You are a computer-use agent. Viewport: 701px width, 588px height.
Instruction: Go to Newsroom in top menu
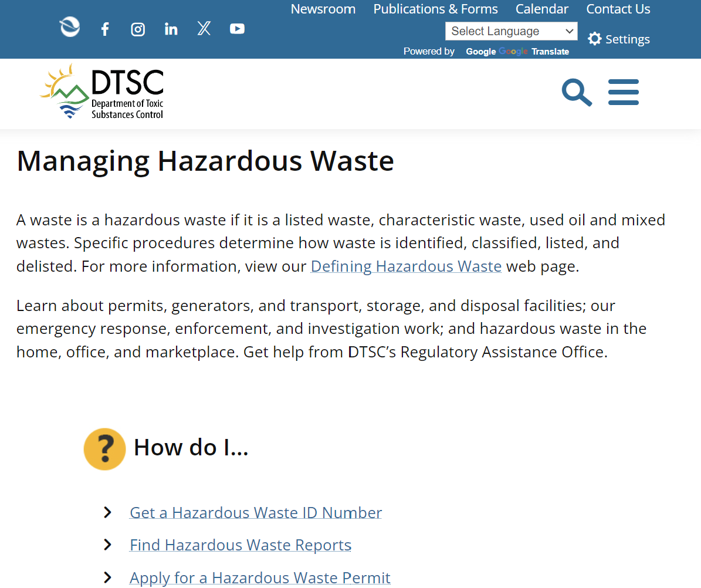pyautogui.click(x=323, y=9)
